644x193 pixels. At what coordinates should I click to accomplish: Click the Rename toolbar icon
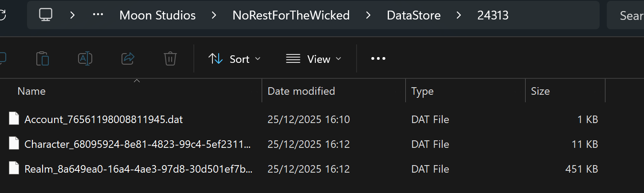click(85, 59)
